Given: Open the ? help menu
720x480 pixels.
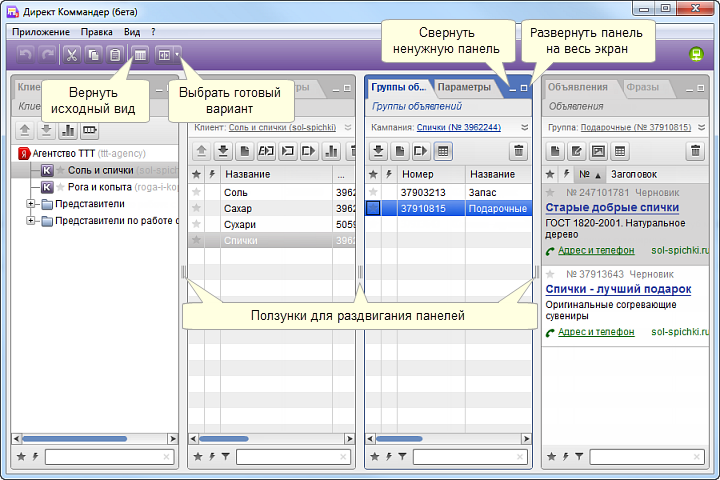Looking at the screenshot, I should [x=153, y=32].
